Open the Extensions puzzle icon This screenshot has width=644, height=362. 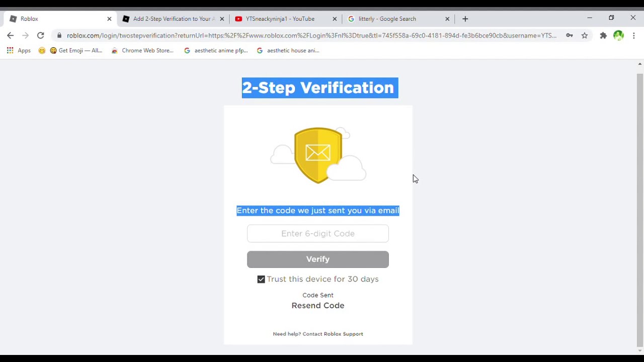click(603, 36)
